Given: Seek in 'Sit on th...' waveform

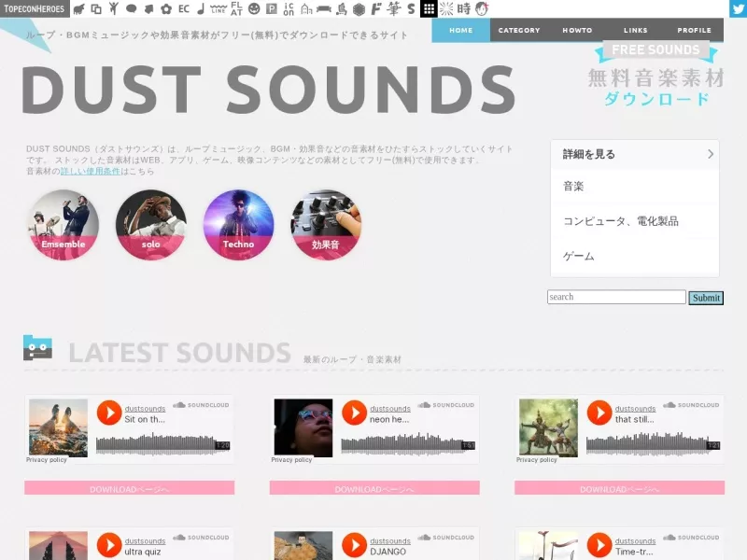Looking at the screenshot, I should [x=162, y=444].
